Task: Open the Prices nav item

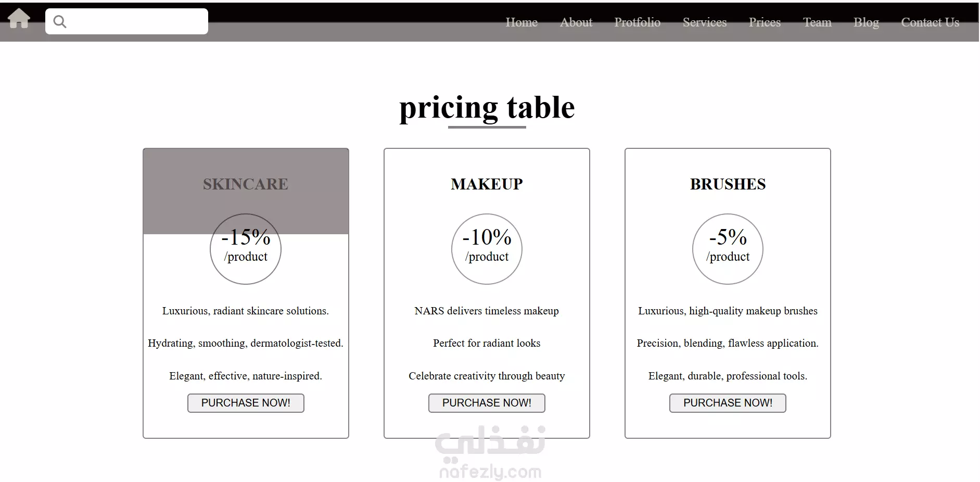Action: [x=765, y=22]
